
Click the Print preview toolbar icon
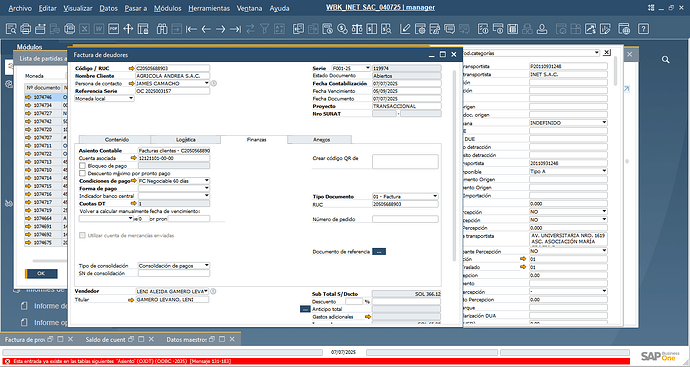click(11, 29)
